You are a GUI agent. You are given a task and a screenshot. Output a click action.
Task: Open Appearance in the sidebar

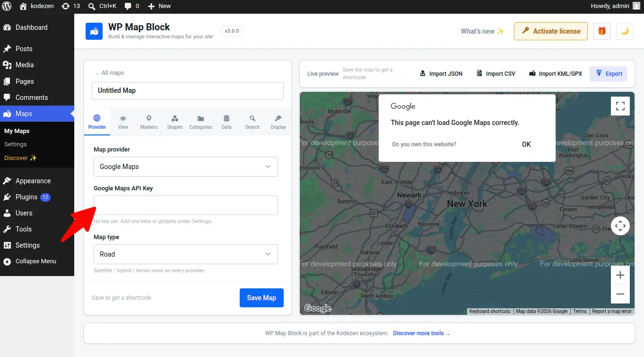pyautogui.click(x=37, y=181)
